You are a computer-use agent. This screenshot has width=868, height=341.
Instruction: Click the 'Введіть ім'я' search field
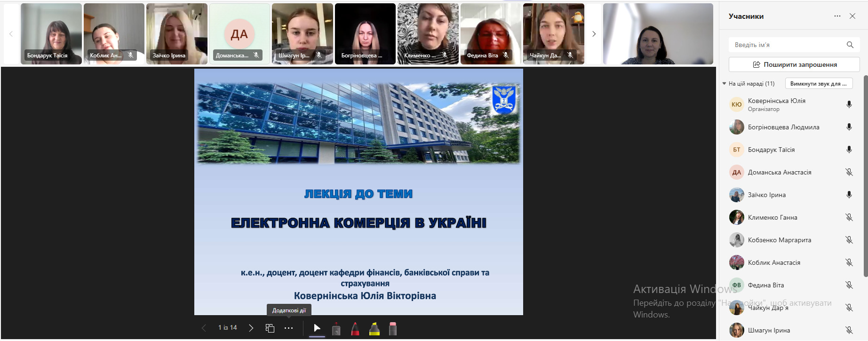[x=786, y=45]
